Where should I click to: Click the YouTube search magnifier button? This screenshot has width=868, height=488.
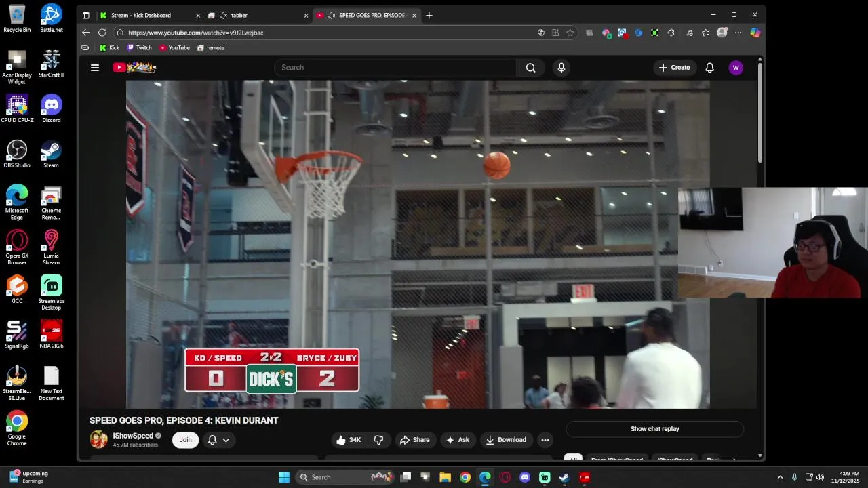coord(531,68)
